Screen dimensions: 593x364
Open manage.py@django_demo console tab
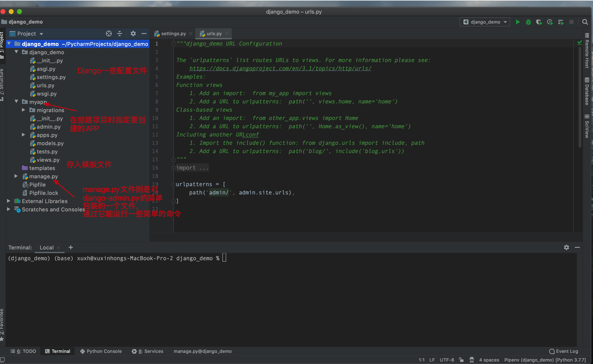[x=203, y=351]
